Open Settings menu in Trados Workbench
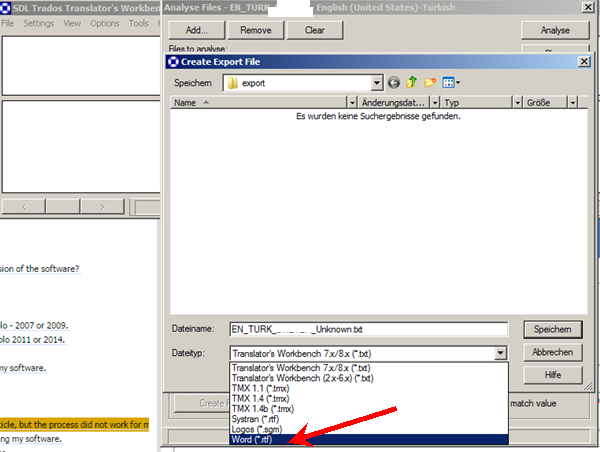The height and width of the screenshot is (452, 600). 38,23
